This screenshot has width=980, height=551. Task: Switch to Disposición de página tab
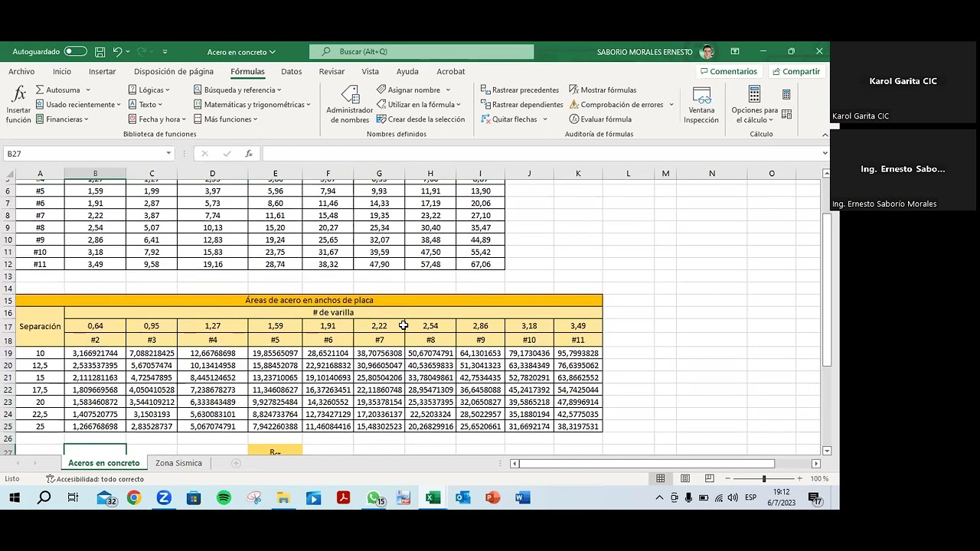[174, 71]
